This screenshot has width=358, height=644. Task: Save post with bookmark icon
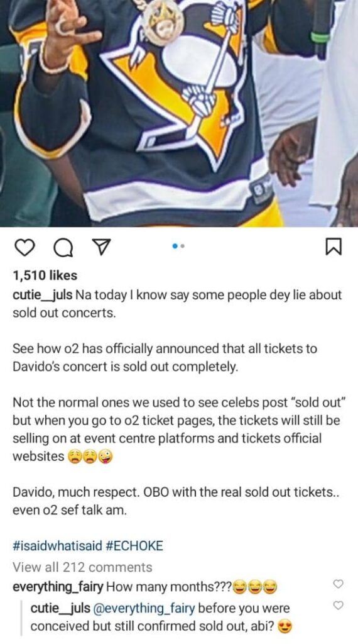click(x=333, y=247)
